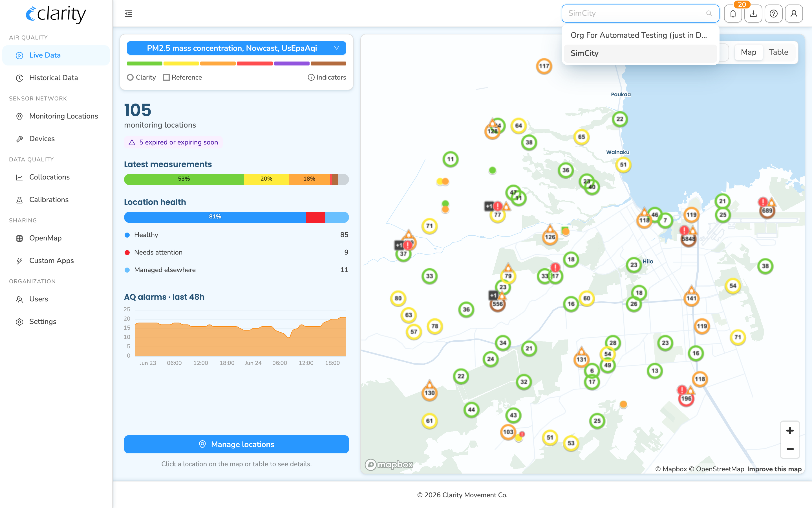
Task: Click the 556 map marker
Action: coord(498,304)
